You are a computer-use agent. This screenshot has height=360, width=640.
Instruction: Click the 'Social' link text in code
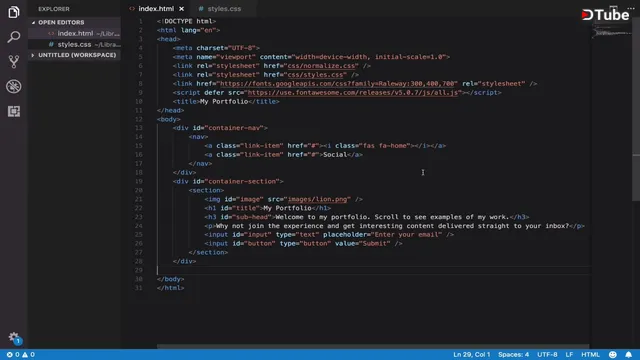(x=335, y=155)
